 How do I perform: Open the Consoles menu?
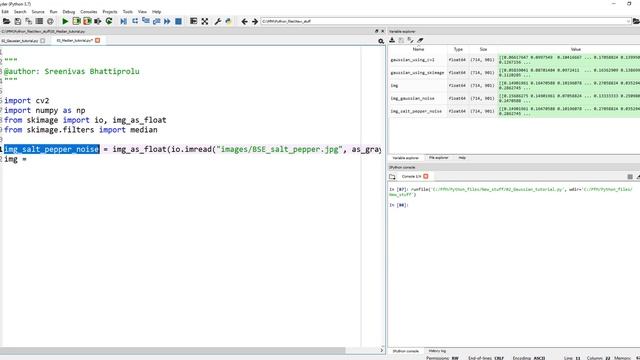tap(89, 12)
